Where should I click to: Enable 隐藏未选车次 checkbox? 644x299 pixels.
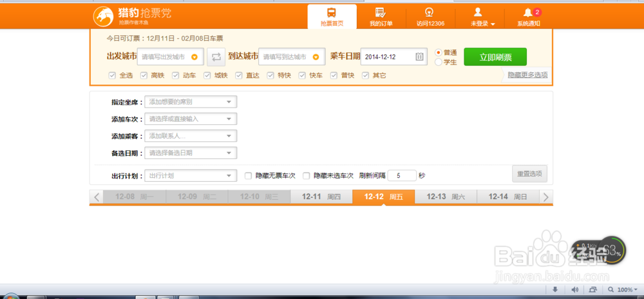pos(306,176)
